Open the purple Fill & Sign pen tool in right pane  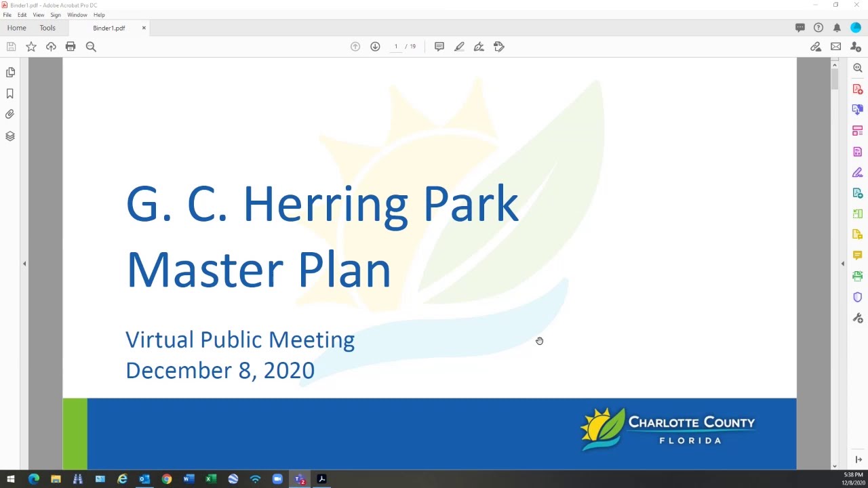[858, 173]
